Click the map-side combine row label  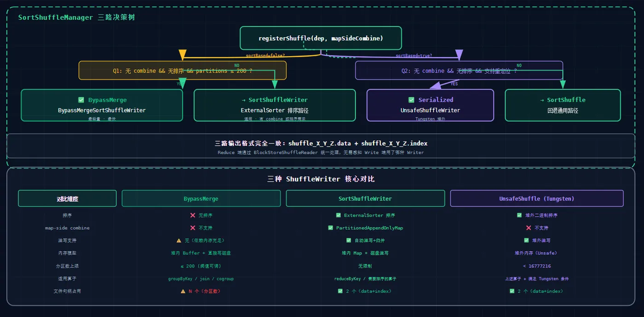(x=67, y=228)
